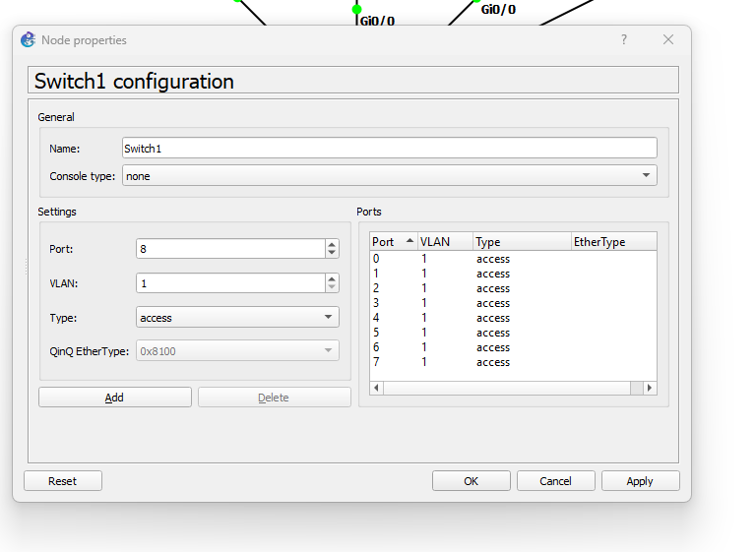The width and height of the screenshot is (756, 552).
Task: Select port 1 row in Ports table
Action: point(513,274)
